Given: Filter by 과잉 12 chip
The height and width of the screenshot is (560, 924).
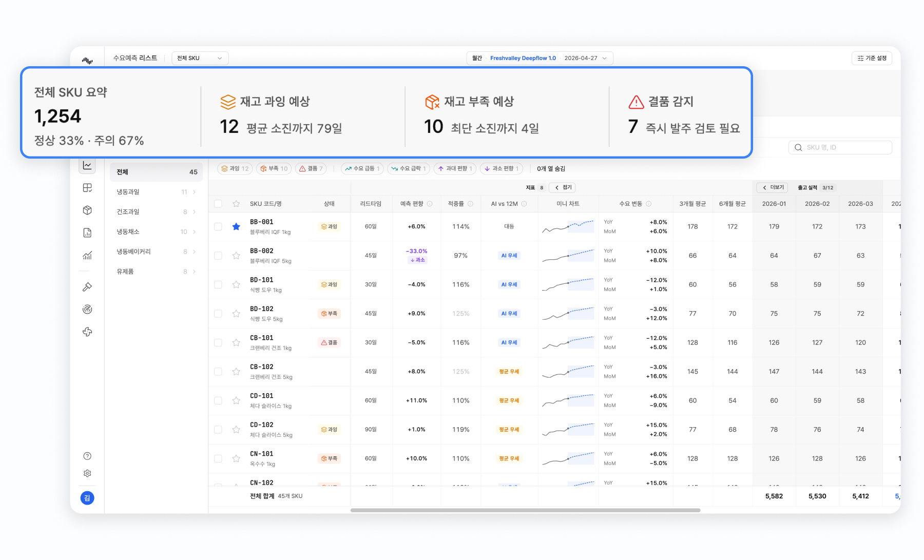Looking at the screenshot, I should click(x=235, y=168).
